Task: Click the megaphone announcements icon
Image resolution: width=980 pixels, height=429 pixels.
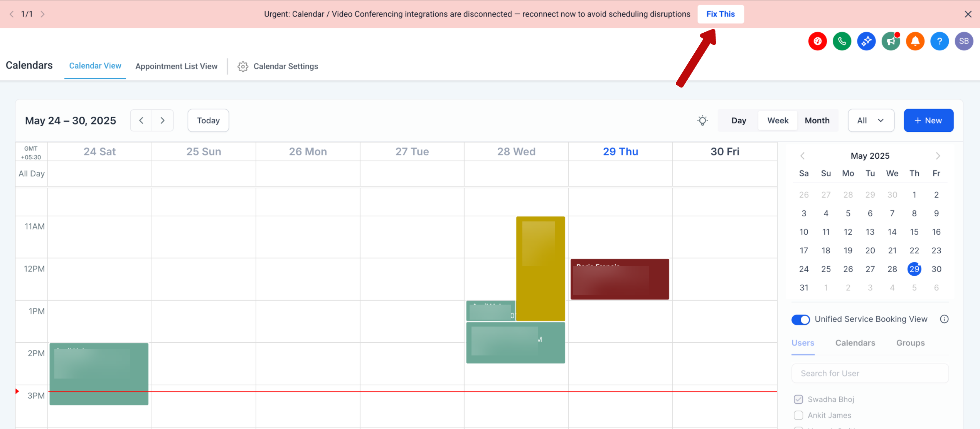Action: pos(891,41)
